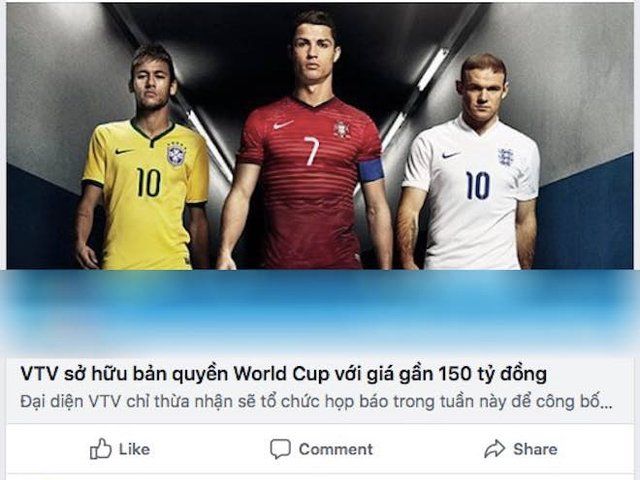Click the "Share" text label
This screenshot has height=480, width=640.
535,449
